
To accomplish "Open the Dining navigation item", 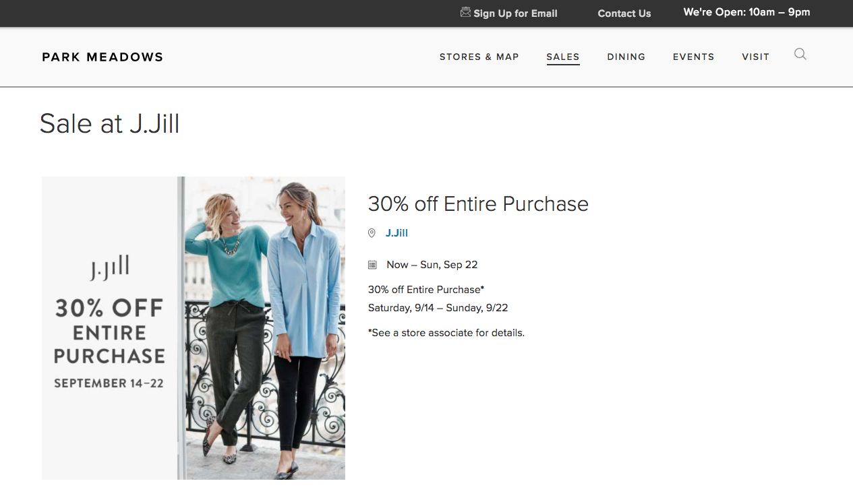I will [626, 57].
